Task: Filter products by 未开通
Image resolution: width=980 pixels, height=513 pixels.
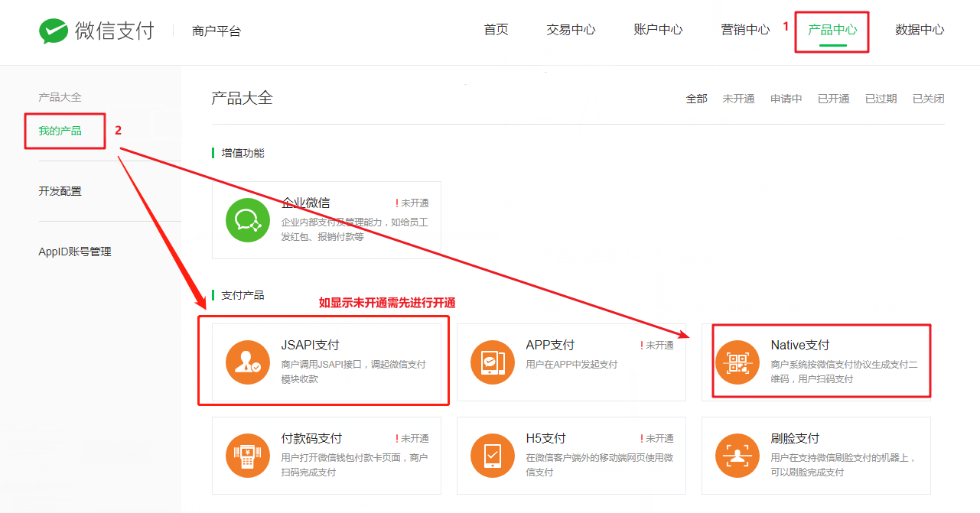Action: (x=738, y=99)
